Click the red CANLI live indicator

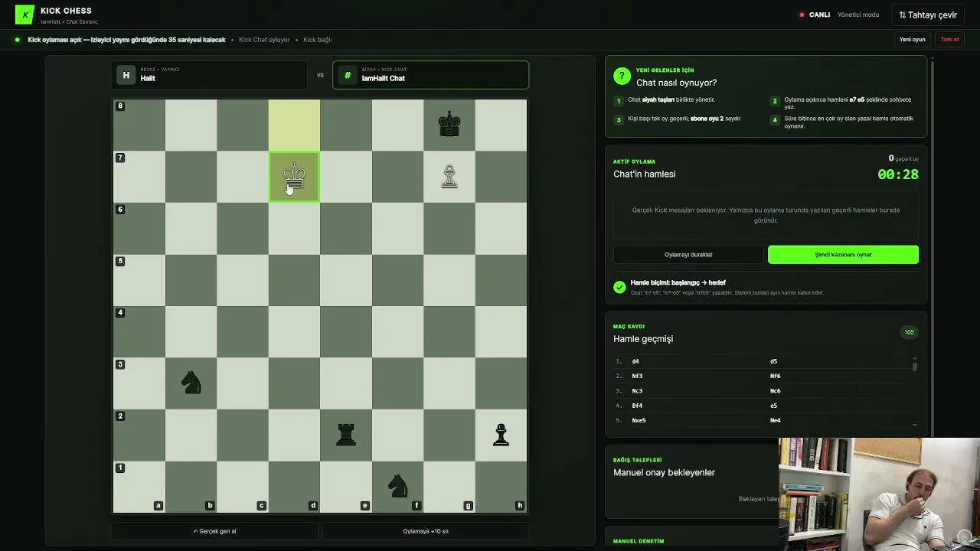(815, 15)
